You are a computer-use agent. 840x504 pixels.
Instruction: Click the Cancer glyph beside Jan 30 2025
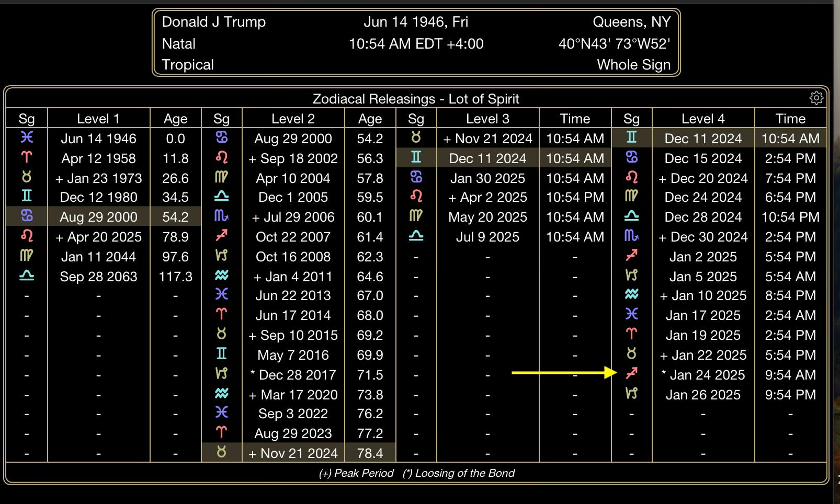pyautogui.click(x=416, y=177)
